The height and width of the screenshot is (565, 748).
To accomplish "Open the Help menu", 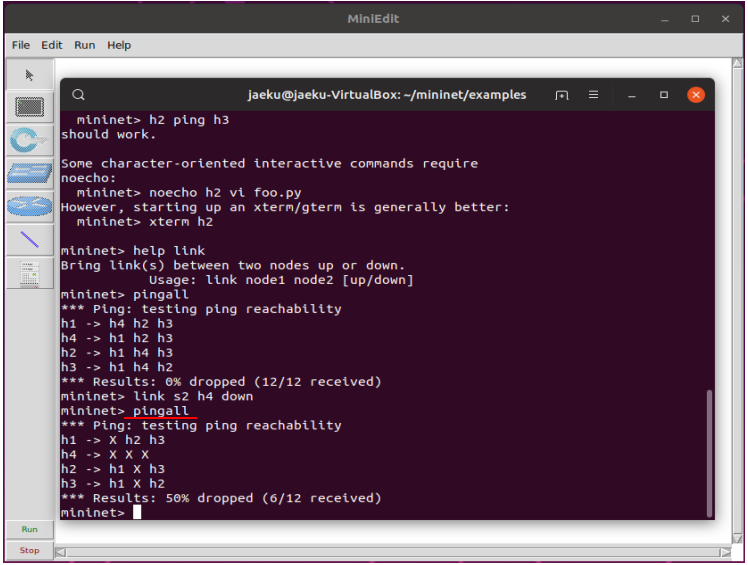I will 119,45.
